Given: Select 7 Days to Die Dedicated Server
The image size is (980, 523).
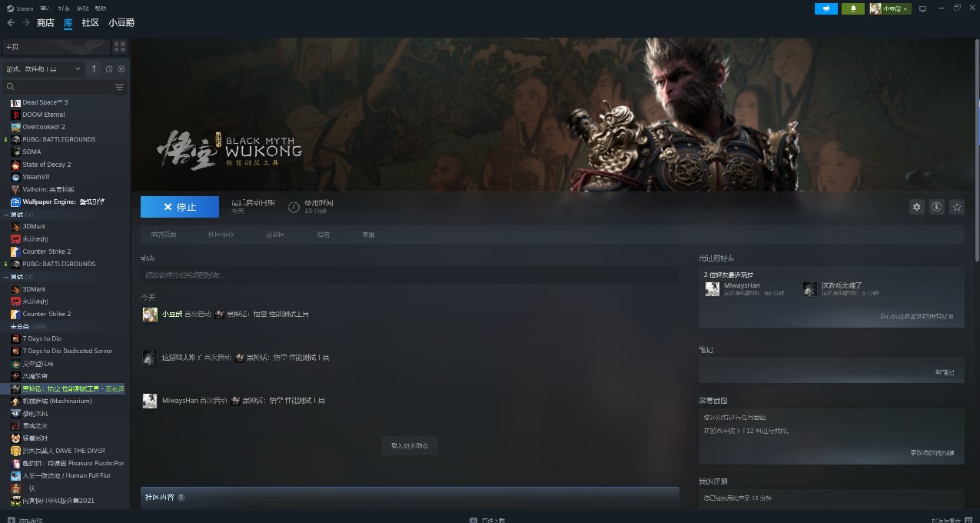Looking at the screenshot, I should pos(68,351).
